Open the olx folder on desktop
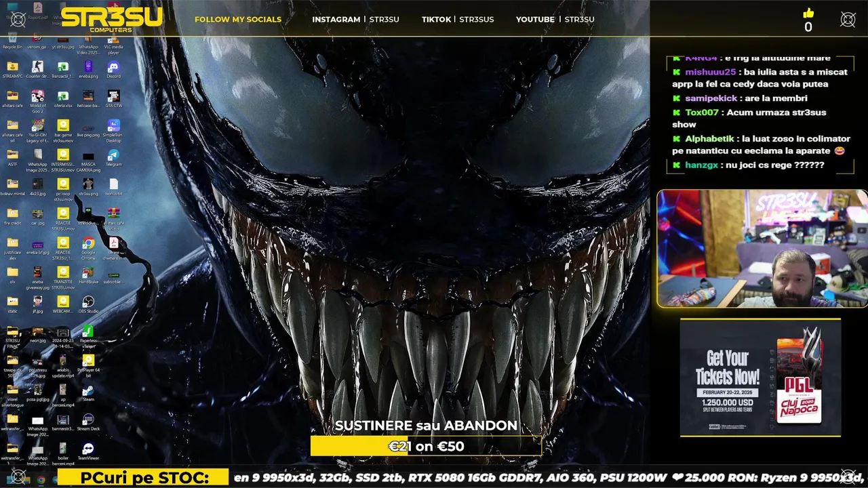 (x=12, y=274)
